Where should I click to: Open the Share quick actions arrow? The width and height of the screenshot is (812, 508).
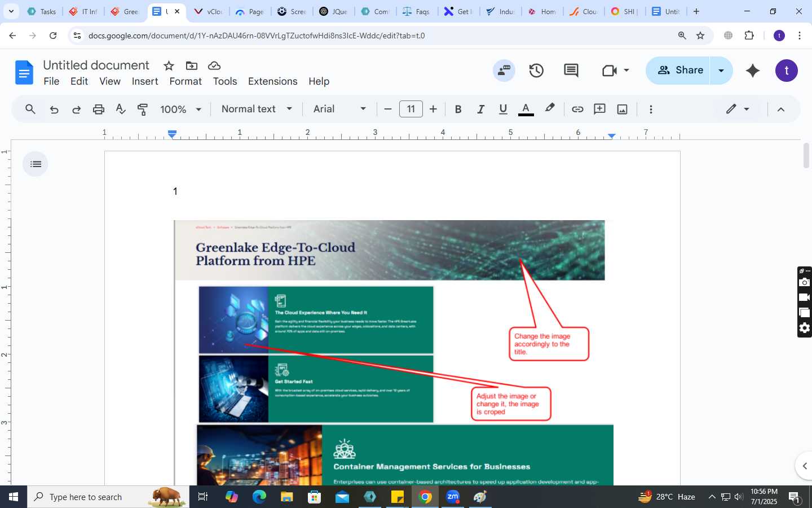click(x=721, y=71)
